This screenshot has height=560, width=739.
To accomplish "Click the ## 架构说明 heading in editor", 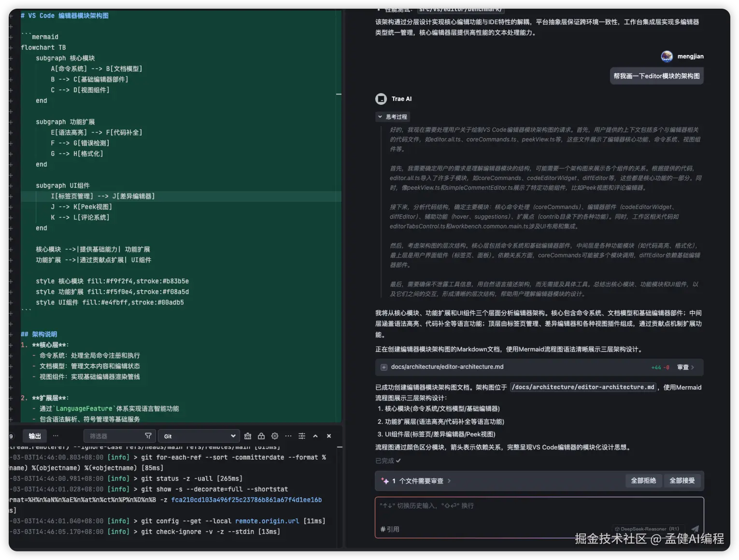I will (x=39, y=334).
